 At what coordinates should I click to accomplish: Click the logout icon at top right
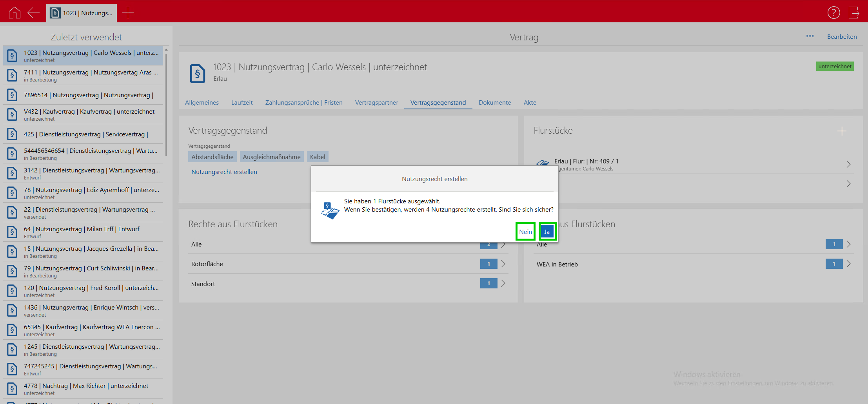point(853,13)
